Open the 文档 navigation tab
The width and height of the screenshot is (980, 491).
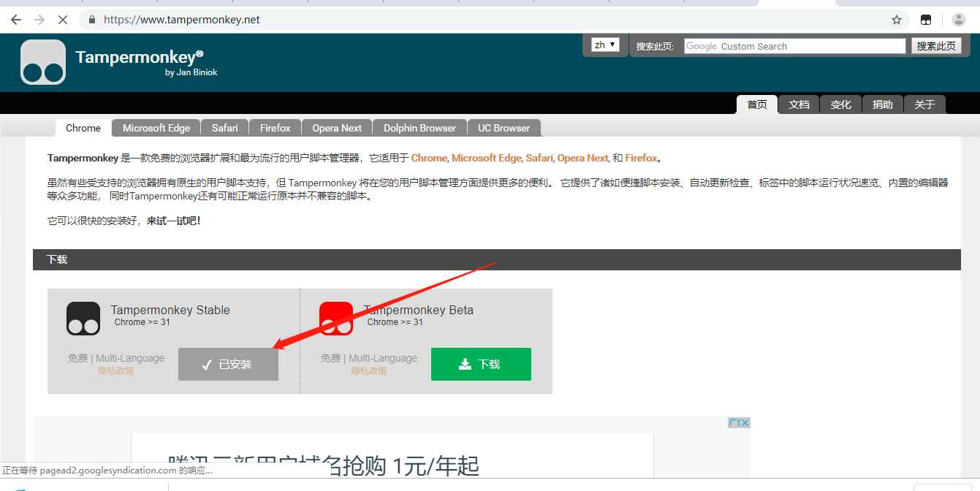point(799,104)
